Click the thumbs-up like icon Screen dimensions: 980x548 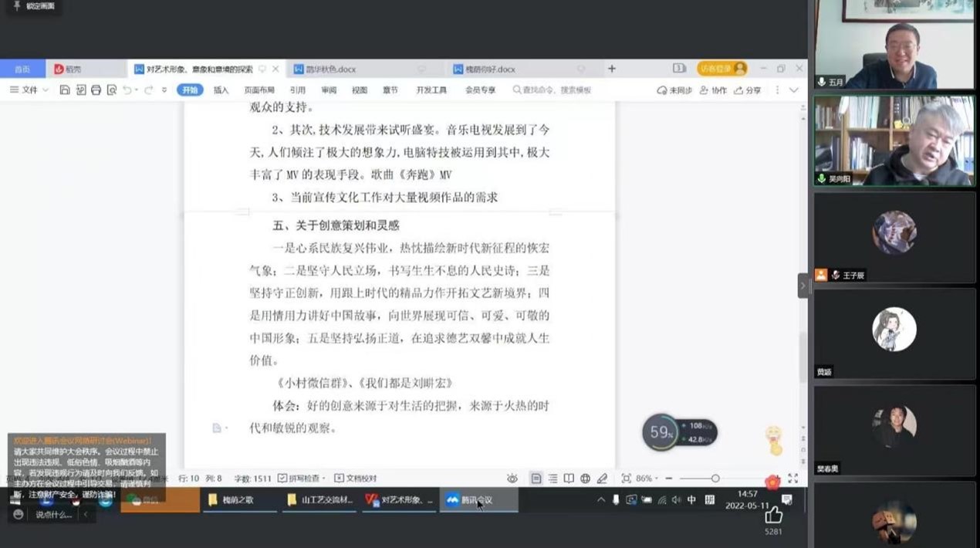pos(773,515)
